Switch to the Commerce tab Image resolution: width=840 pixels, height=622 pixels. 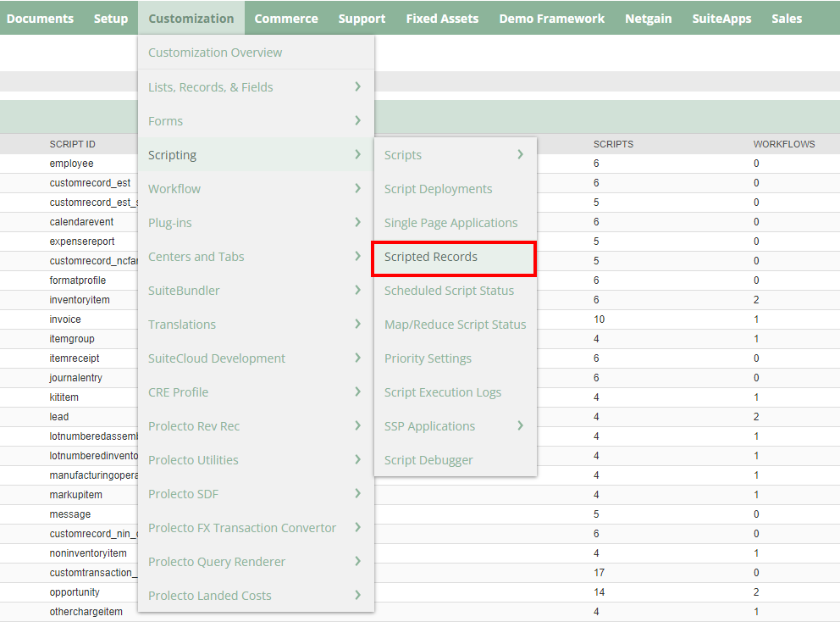pyautogui.click(x=286, y=19)
